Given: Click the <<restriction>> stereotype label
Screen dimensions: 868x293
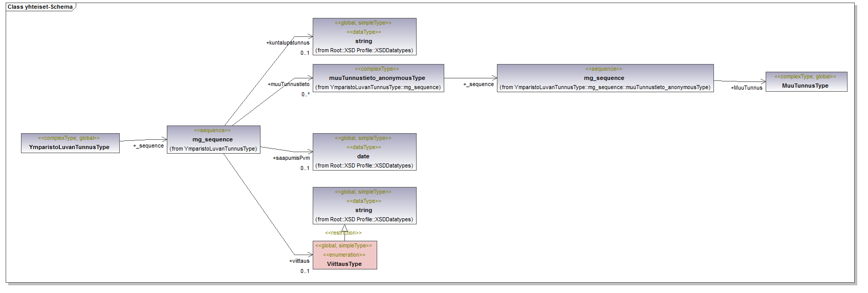Looking at the screenshot, I should click(343, 233).
